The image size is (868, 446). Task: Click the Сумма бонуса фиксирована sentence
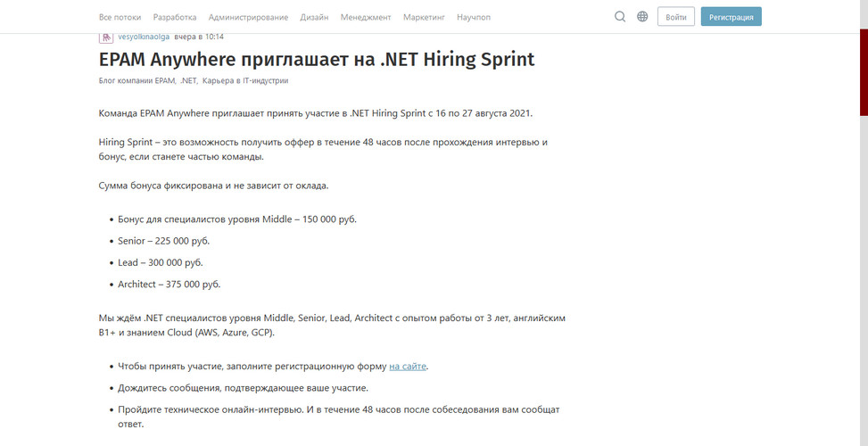pos(214,186)
